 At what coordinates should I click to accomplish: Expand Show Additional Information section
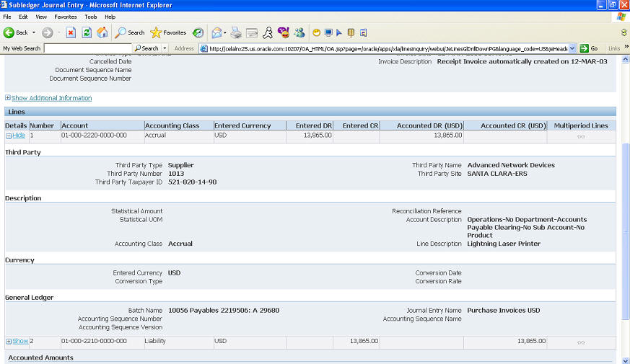coord(51,98)
